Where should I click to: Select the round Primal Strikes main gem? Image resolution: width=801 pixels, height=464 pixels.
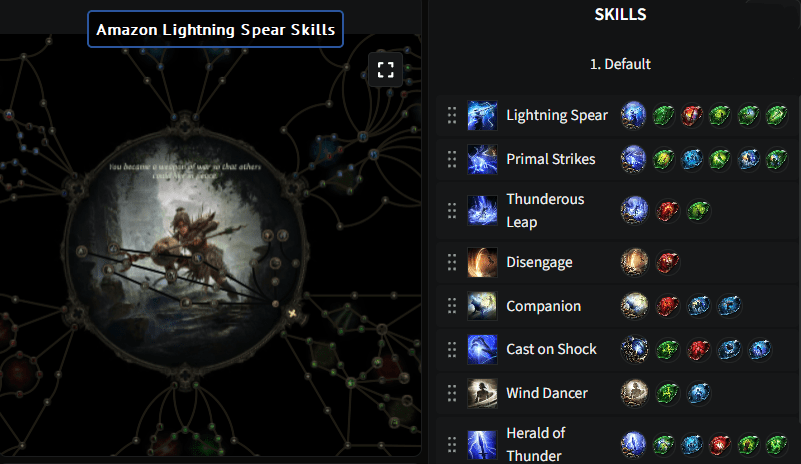tap(633, 159)
